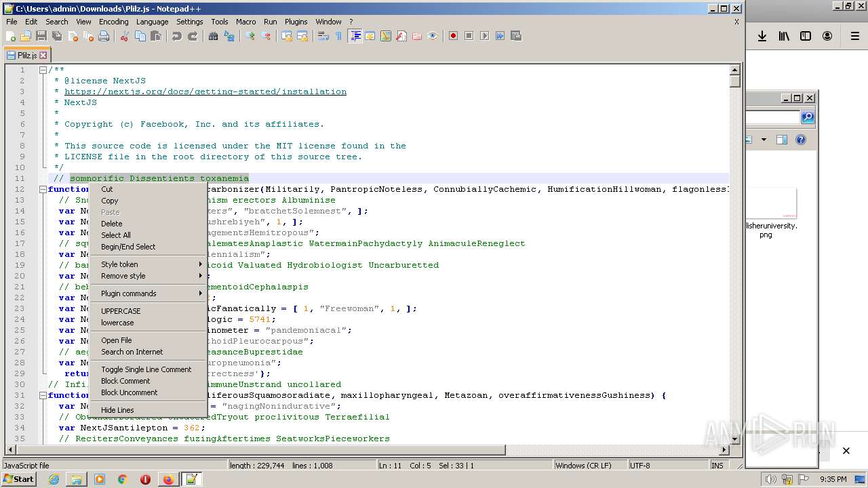Toggle Synchronize Horizontal Scrolling icon

click(302, 36)
